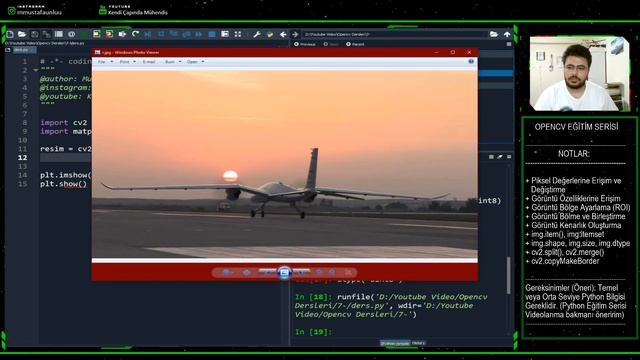Click the Open file folder icon in Spyder toolbar

22,35
